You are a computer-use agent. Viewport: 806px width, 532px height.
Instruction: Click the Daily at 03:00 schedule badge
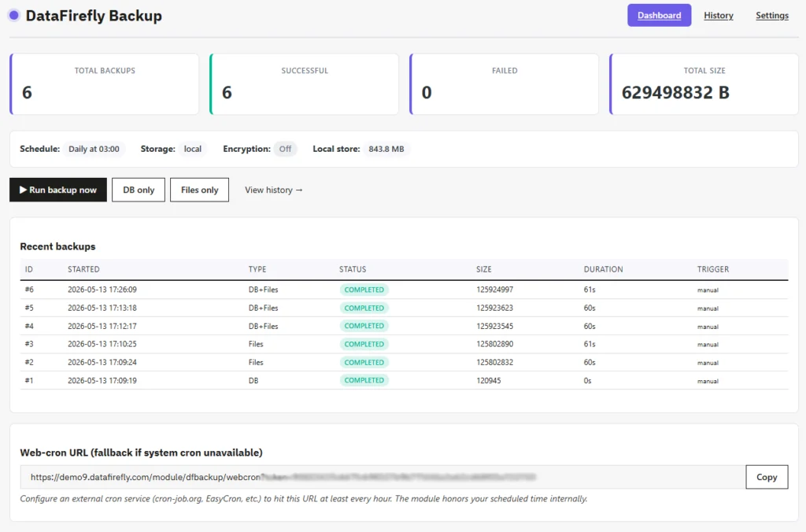94,149
